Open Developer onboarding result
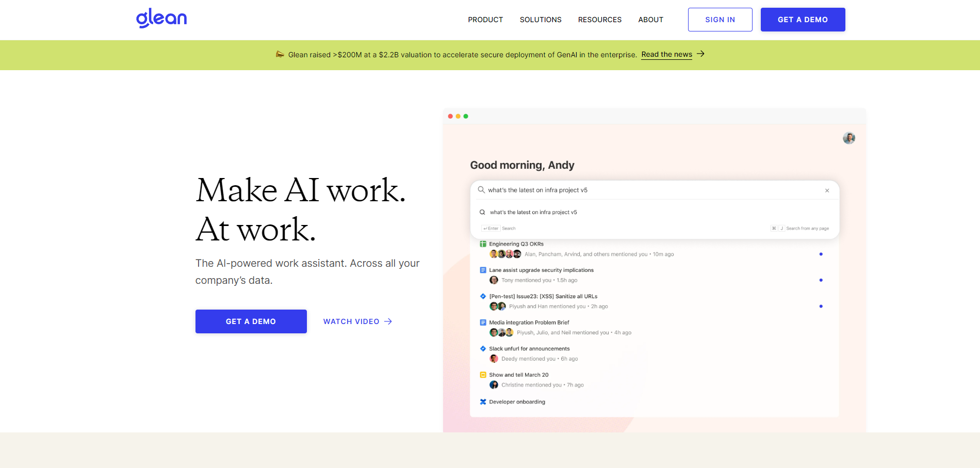 tap(517, 402)
